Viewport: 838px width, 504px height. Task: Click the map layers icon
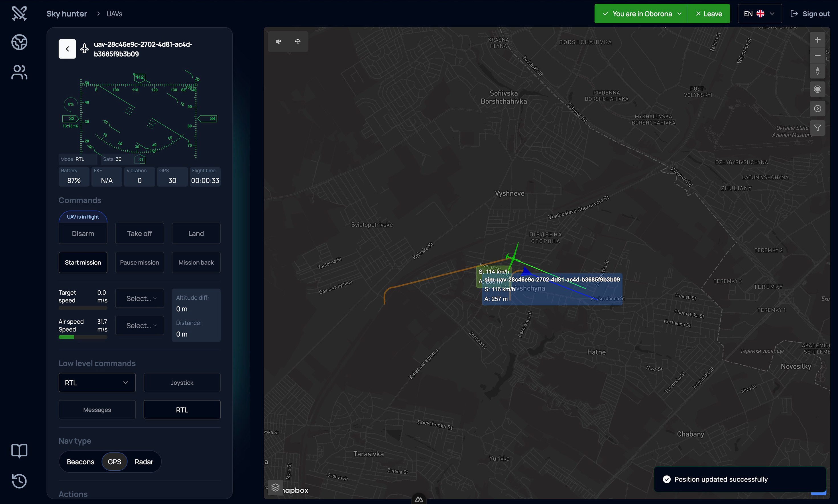click(275, 487)
